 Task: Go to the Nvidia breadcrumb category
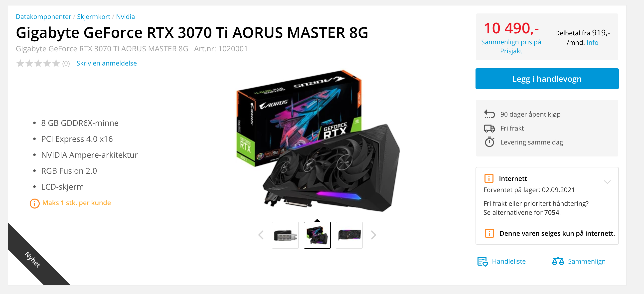point(125,17)
